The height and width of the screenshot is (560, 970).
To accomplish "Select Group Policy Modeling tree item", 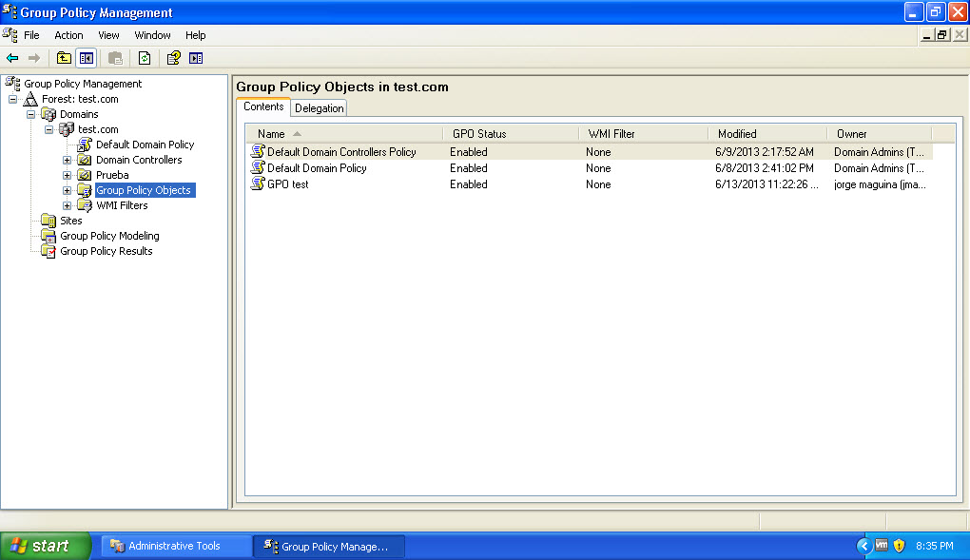I will tap(109, 236).
